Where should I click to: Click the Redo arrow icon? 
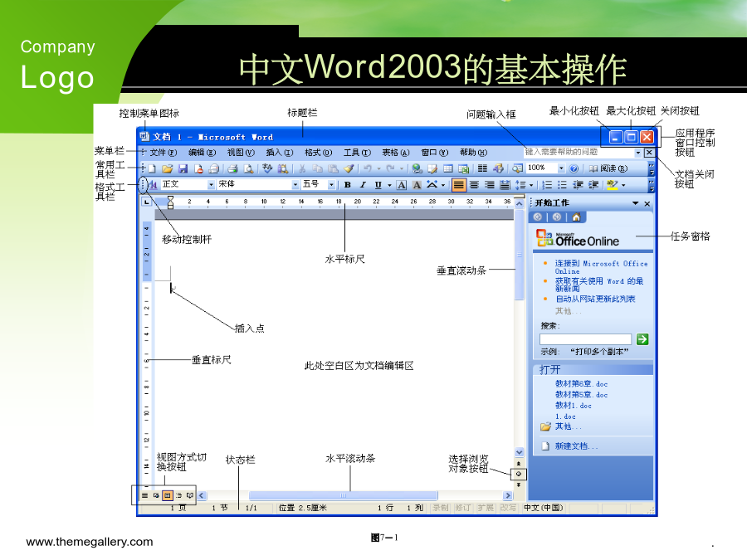[390, 168]
